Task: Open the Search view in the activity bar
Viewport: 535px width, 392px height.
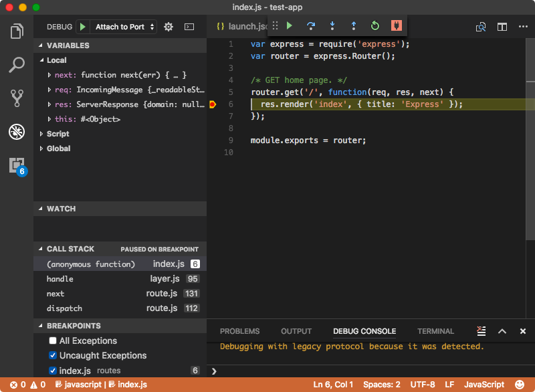Action: (17, 64)
